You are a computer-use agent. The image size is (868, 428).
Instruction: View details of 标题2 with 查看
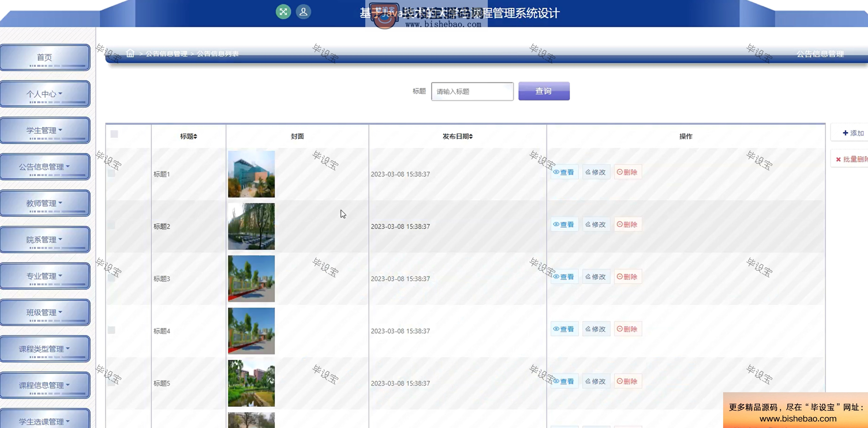coord(564,225)
